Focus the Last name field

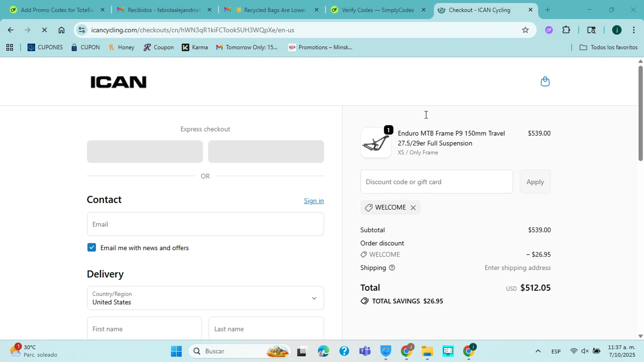tap(266, 329)
